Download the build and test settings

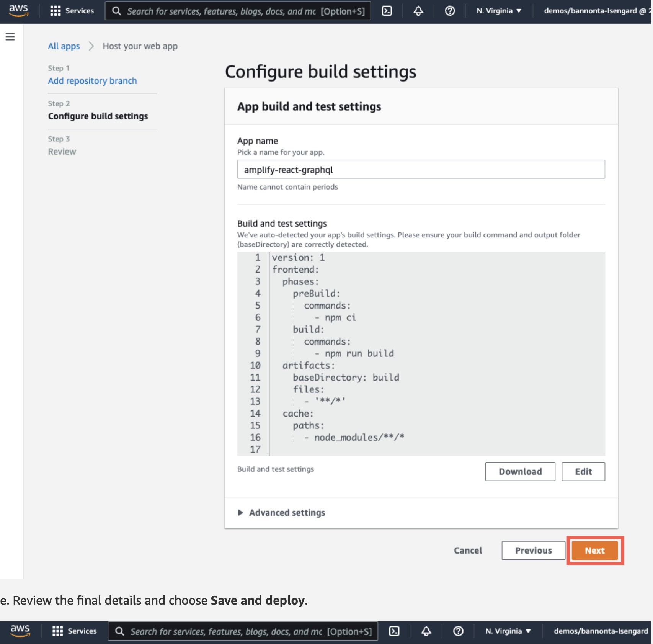pyautogui.click(x=520, y=472)
